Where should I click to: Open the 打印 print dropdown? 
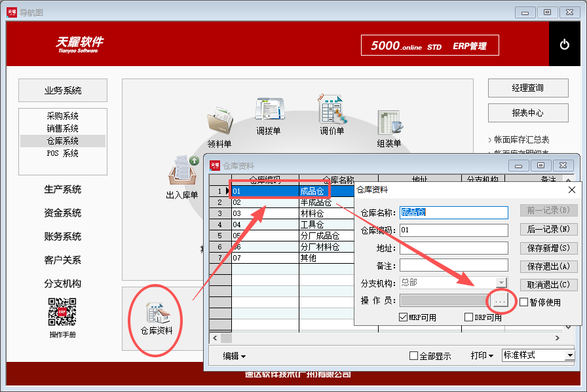[x=482, y=355]
